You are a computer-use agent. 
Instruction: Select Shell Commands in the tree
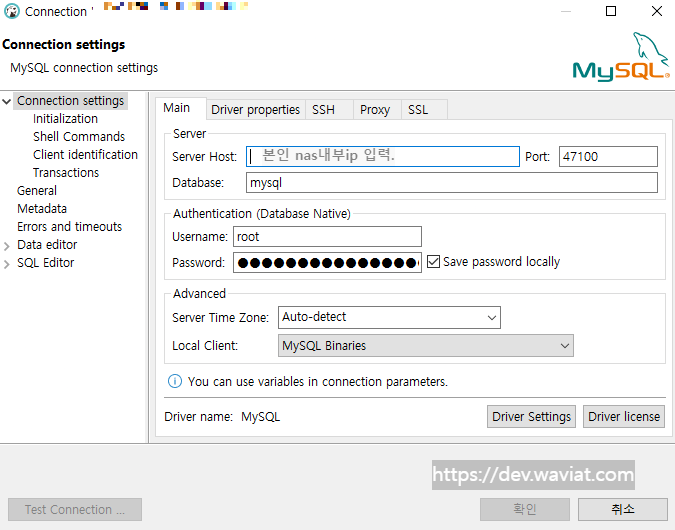tap(79, 137)
